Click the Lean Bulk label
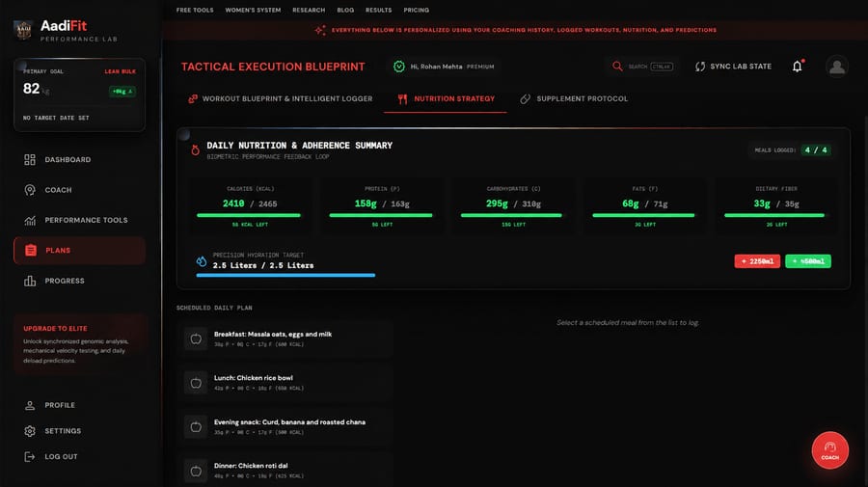Screen dimensions: 868x487 (121, 71)
